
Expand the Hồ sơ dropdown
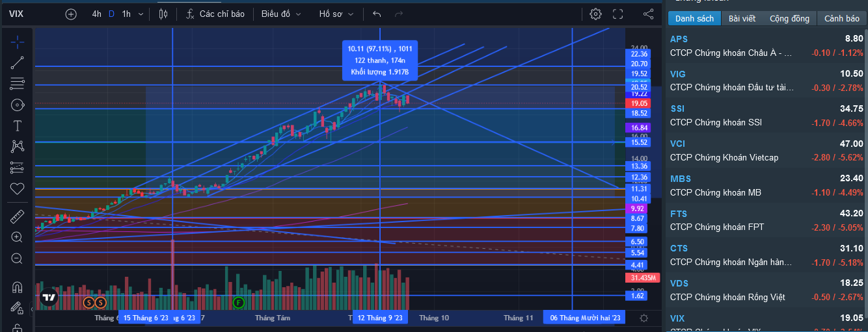(x=336, y=14)
